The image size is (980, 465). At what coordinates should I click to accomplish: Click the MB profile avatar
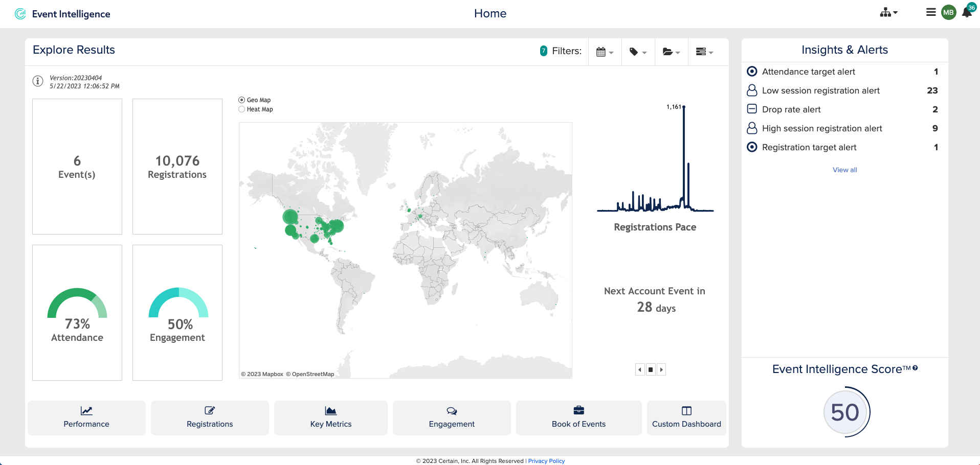[949, 12]
